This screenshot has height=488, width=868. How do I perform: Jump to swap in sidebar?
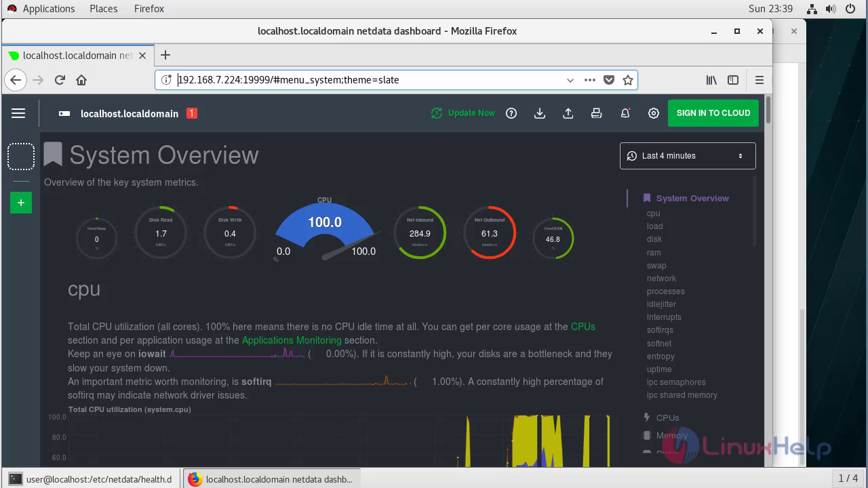[656, 266]
